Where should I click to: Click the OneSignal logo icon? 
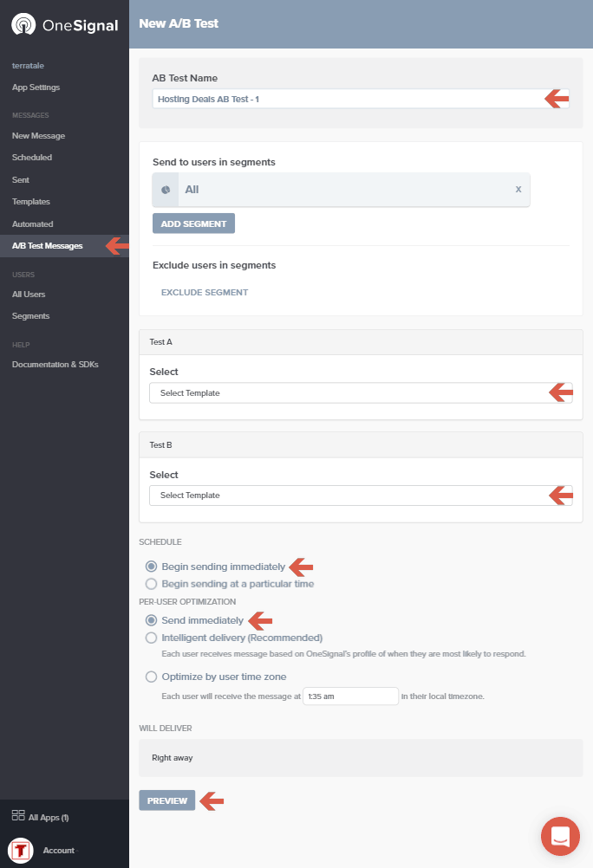tap(23, 24)
